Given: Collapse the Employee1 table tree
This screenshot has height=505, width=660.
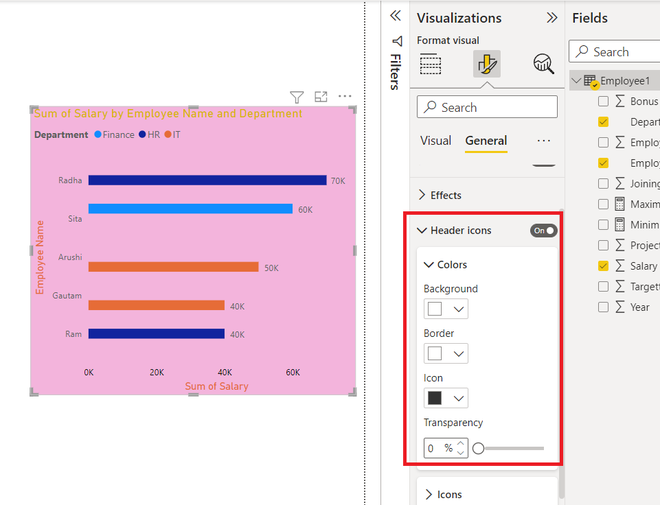Looking at the screenshot, I should (x=576, y=80).
